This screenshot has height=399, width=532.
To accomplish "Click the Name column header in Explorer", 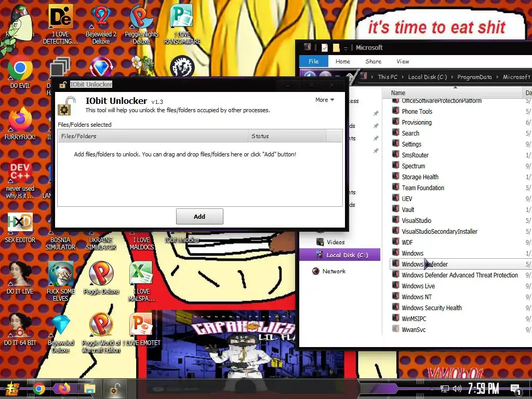I will pos(453,92).
